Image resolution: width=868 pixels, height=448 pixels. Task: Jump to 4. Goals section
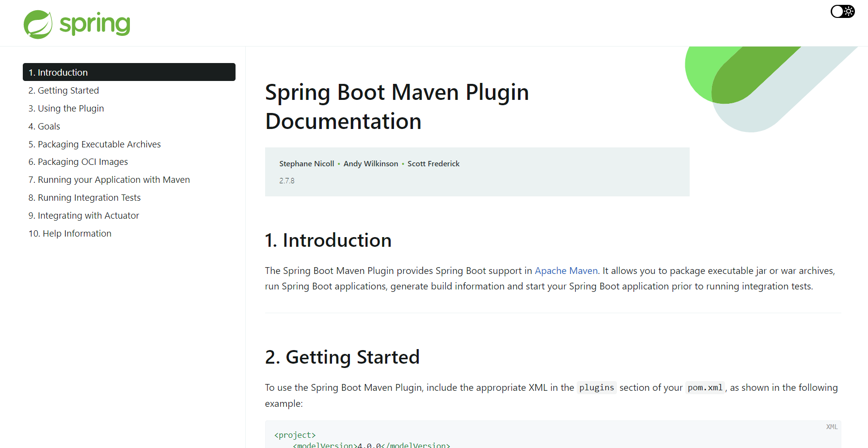click(44, 126)
